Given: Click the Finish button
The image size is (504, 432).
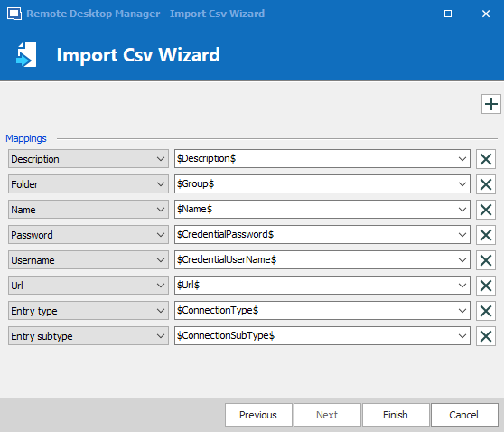Looking at the screenshot, I should click(x=396, y=415).
